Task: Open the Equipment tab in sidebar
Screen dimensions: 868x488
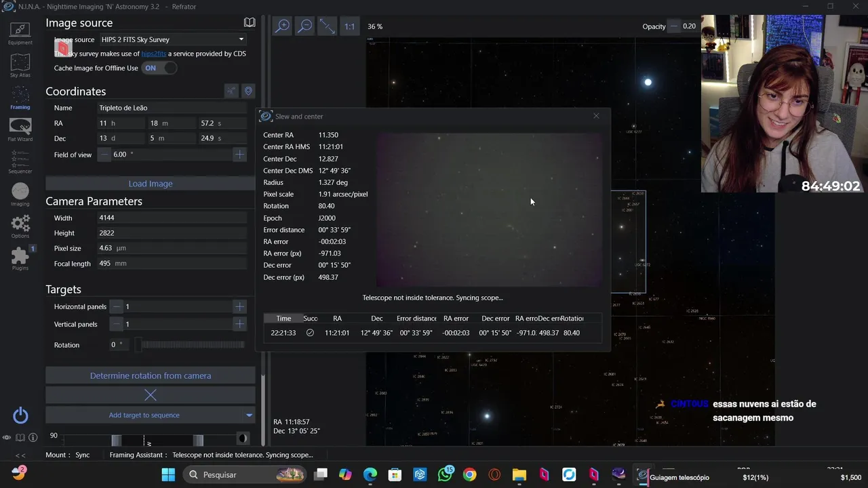Action: [x=20, y=33]
